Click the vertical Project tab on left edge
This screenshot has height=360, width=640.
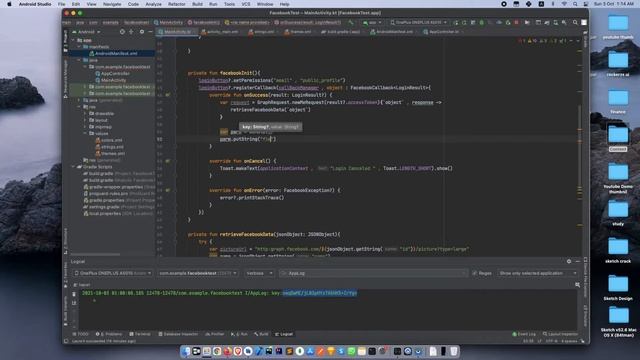click(x=65, y=40)
